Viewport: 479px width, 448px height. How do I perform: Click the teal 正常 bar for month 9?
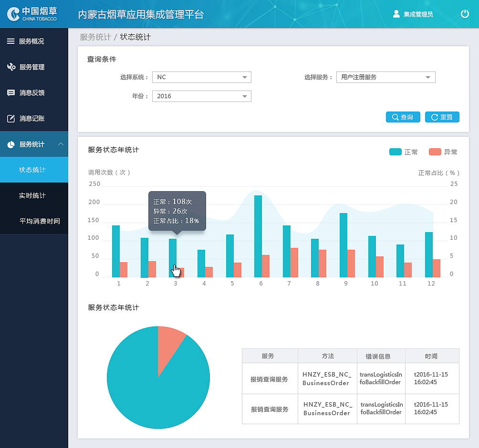click(x=344, y=245)
